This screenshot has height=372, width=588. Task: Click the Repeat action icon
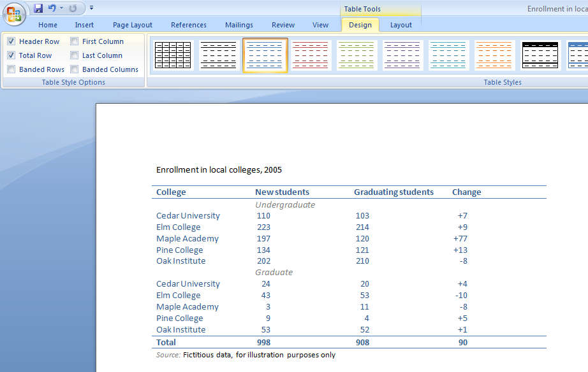click(x=73, y=8)
